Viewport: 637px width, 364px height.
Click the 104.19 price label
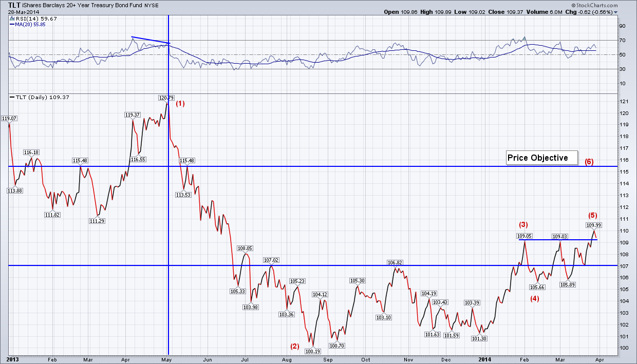[x=428, y=293]
